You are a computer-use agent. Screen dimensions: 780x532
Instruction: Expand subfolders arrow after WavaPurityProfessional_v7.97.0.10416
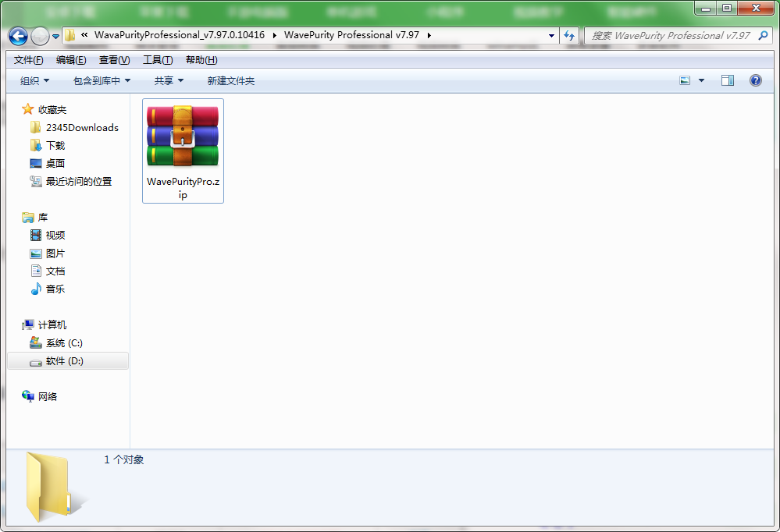(275, 35)
